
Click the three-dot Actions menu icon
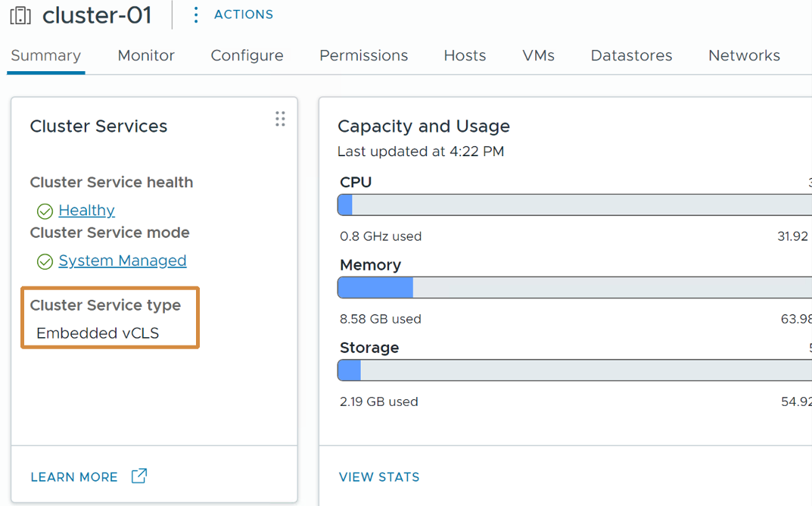click(196, 15)
